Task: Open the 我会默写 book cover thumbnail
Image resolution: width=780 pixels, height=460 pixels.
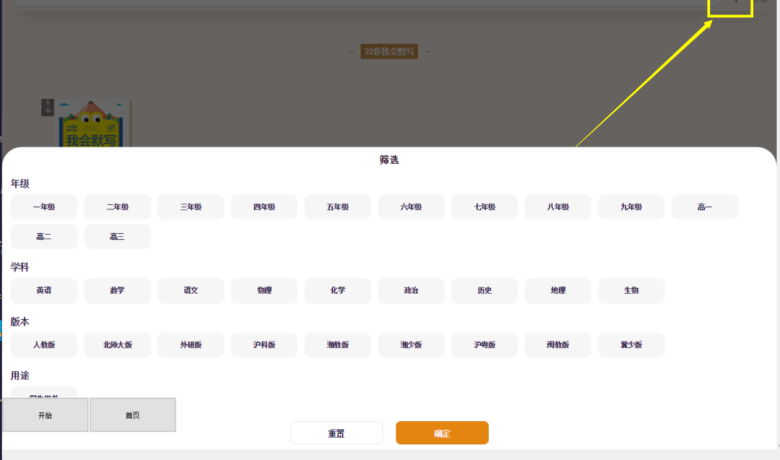Action: [x=92, y=124]
